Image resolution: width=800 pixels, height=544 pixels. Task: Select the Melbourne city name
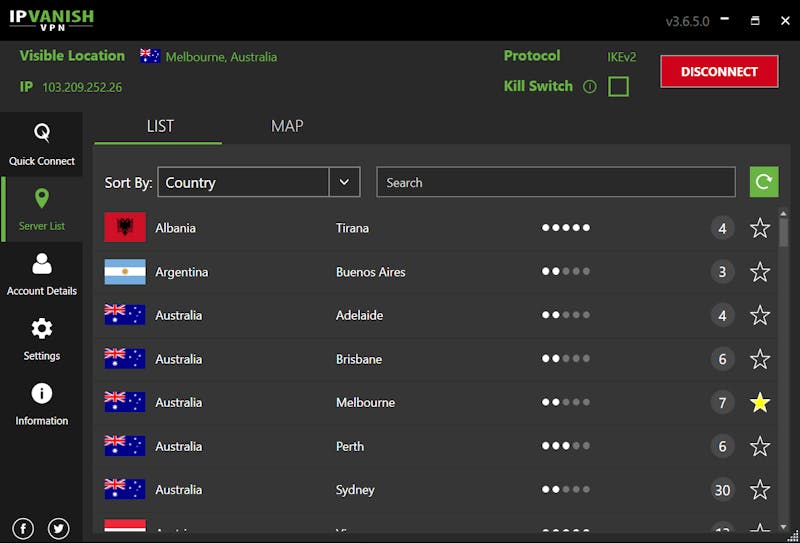(x=365, y=403)
